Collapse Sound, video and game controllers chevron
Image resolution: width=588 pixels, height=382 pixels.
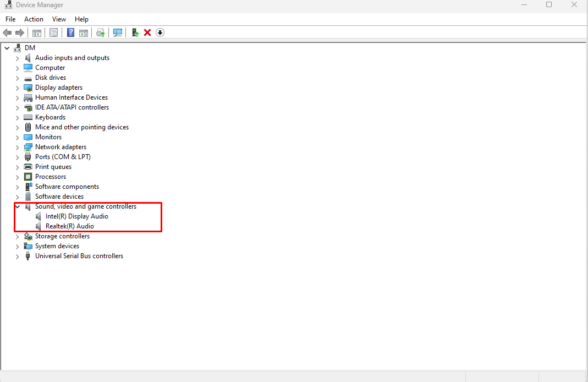(x=18, y=206)
